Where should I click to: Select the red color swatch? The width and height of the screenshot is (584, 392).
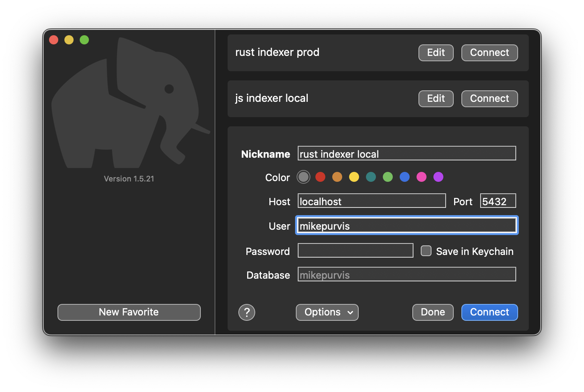320,177
